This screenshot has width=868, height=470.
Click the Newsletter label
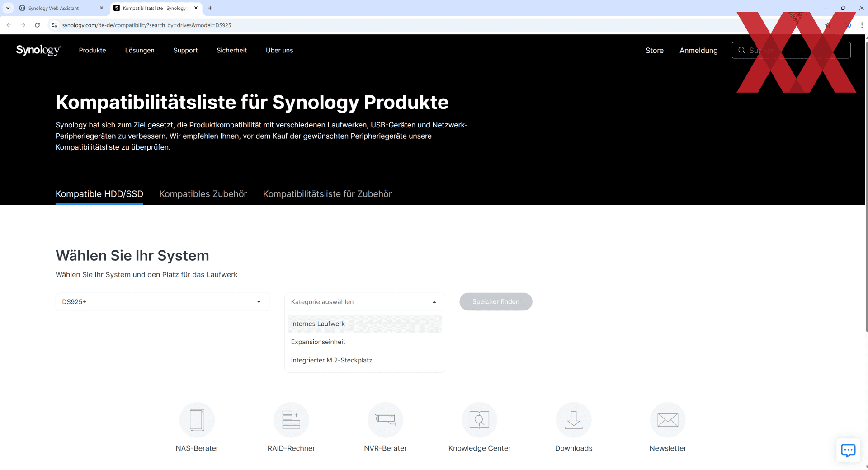(x=668, y=448)
